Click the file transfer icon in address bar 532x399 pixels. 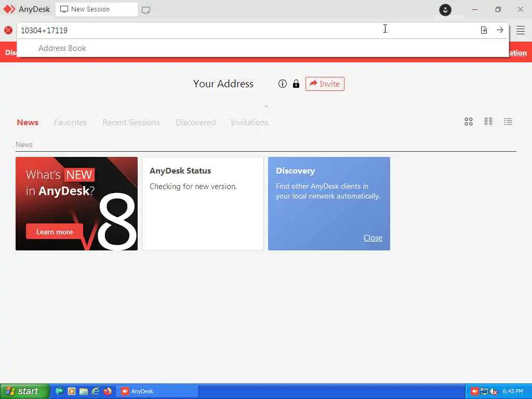click(x=484, y=30)
